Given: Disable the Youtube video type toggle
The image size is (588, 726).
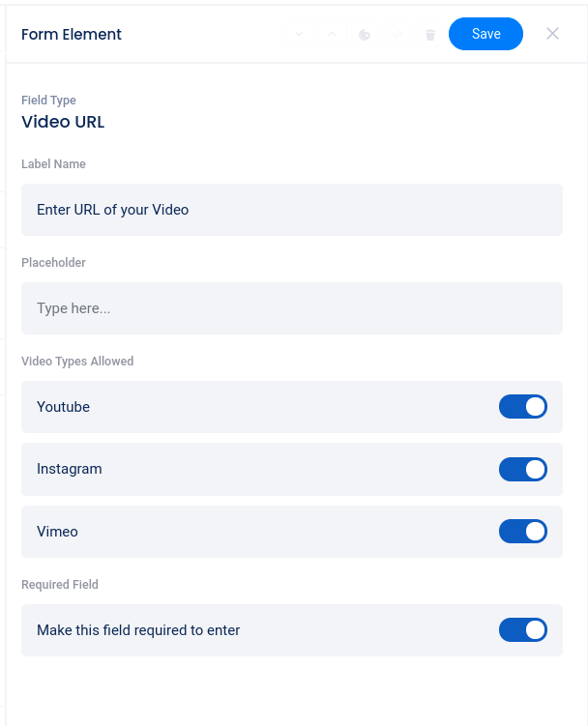Looking at the screenshot, I should [x=523, y=407].
